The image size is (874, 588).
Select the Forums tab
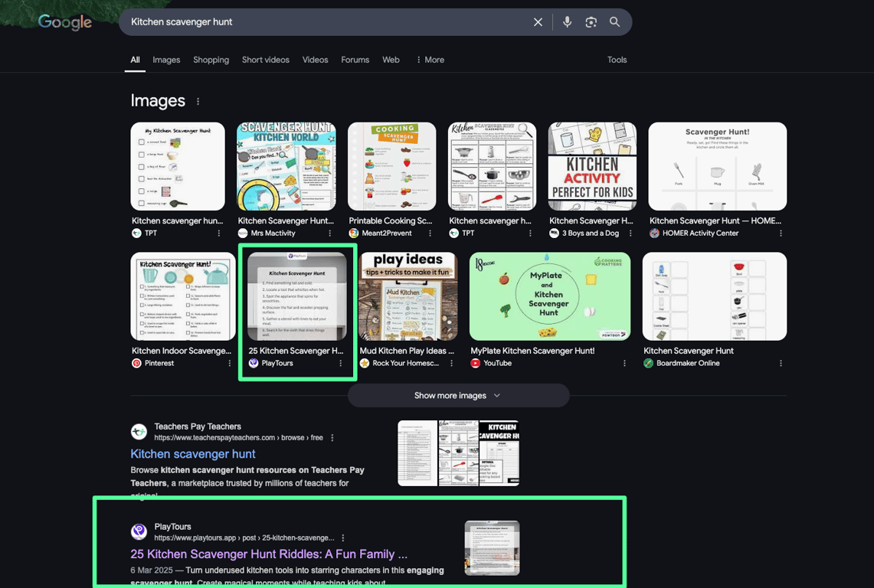(x=355, y=60)
